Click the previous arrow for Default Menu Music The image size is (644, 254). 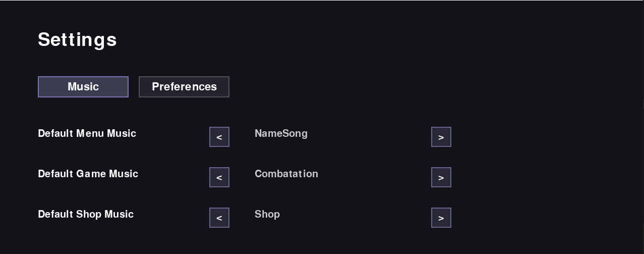(219, 137)
